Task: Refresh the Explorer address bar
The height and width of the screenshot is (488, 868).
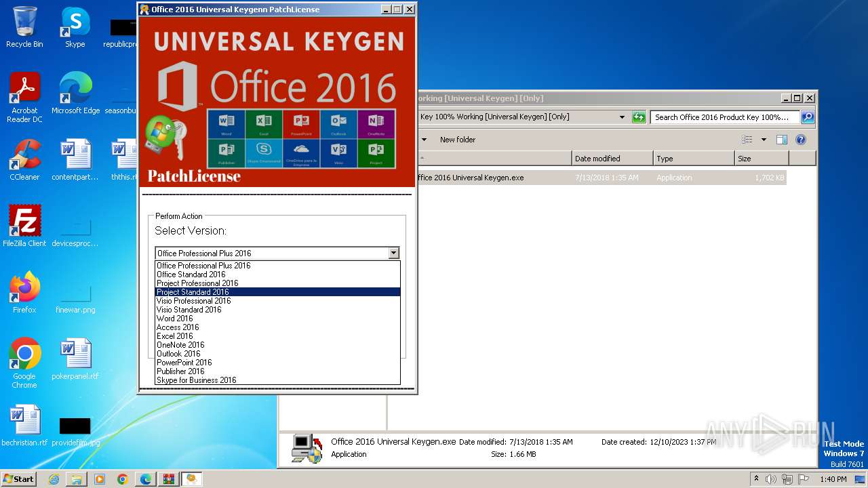Action: (x=638, y=117)
